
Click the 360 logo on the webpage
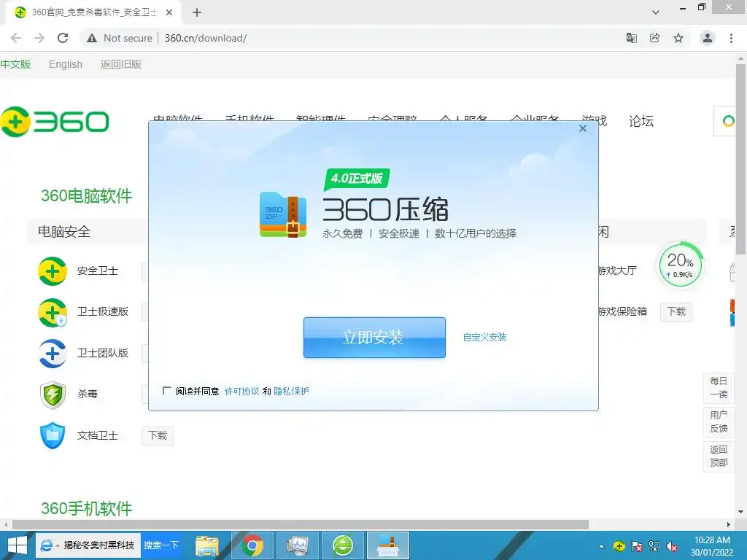pos(55,122)
